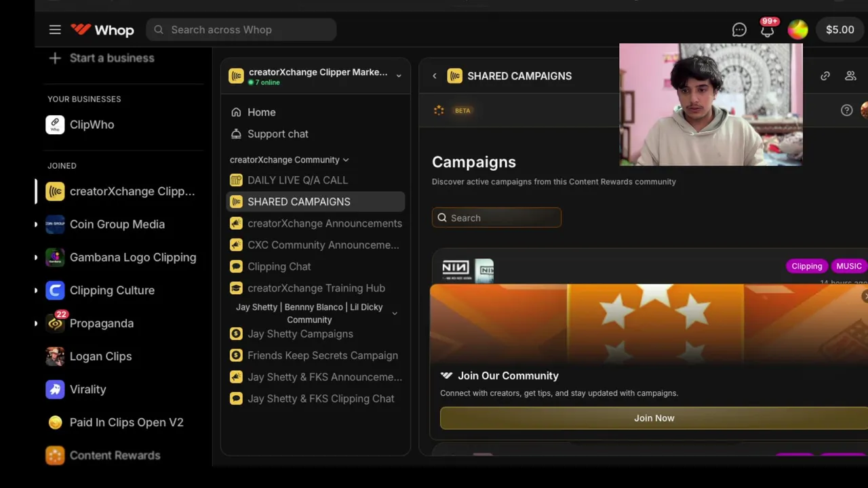Click the Whop logo
Image resolution: width=868 pixels, height=488 pixels.
point(102,30)
